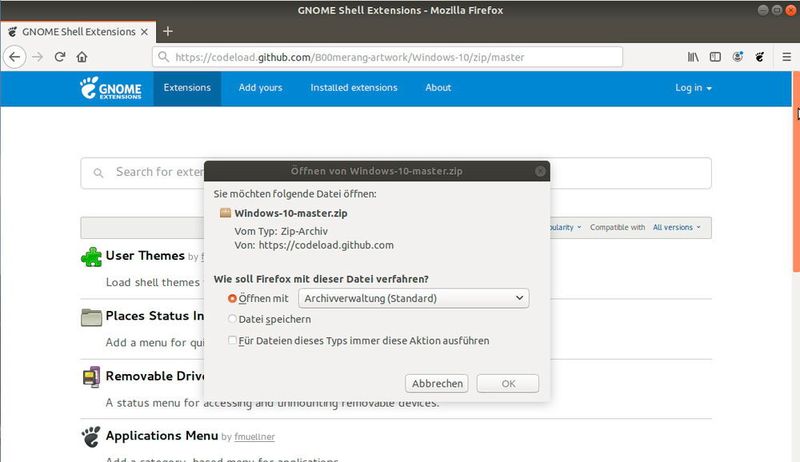Open the Add yours nav item
800x462 pixels.
click(260, 88)
